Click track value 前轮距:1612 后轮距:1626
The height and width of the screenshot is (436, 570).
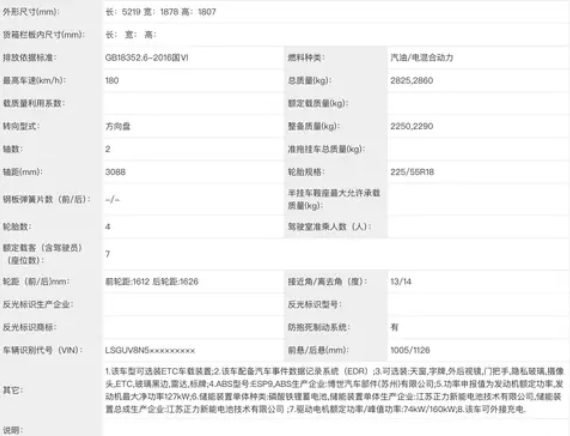(x=152, y=281)
